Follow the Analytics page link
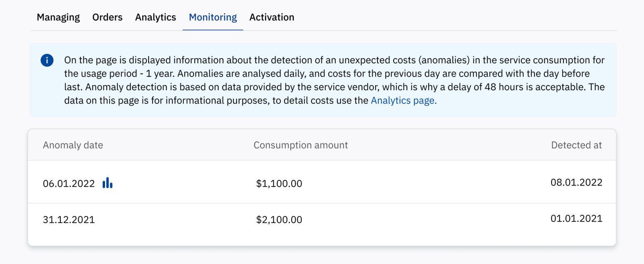Viewport: 644px width, 264px height. [403, 100]
